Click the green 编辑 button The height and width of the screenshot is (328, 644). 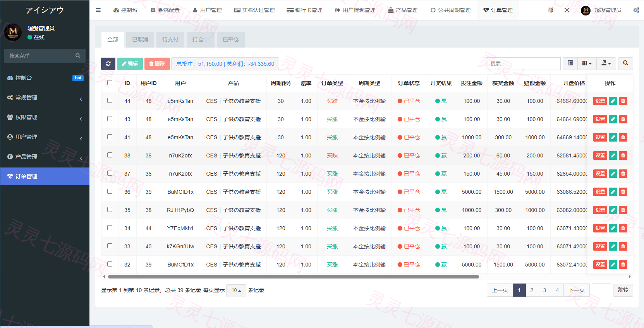coord(130,64)
